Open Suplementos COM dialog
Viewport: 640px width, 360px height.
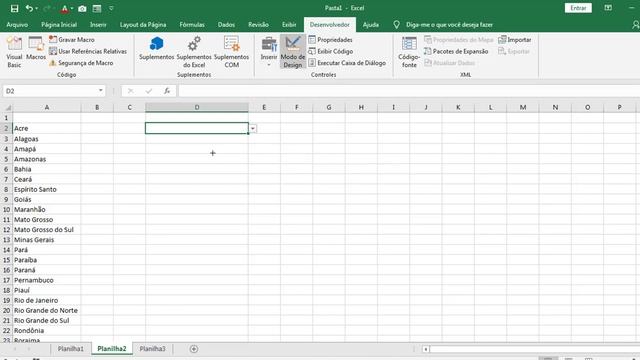tap(231, 52)
